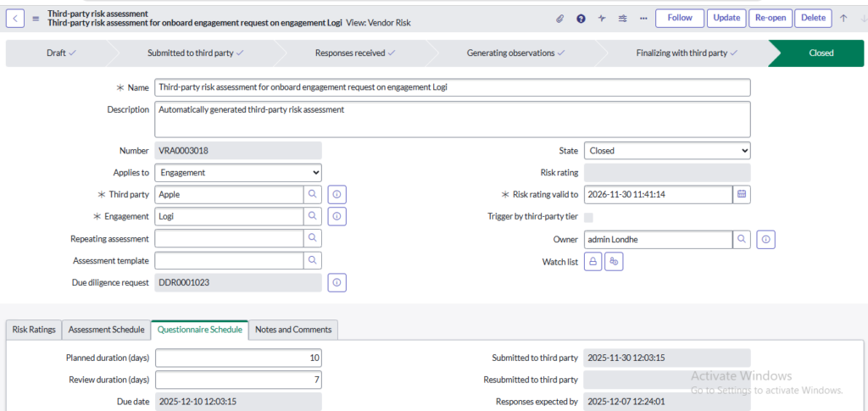This screenshot has width=868, height=411.
Task: Show info preview for Engagement record
Action: (337, 216)
